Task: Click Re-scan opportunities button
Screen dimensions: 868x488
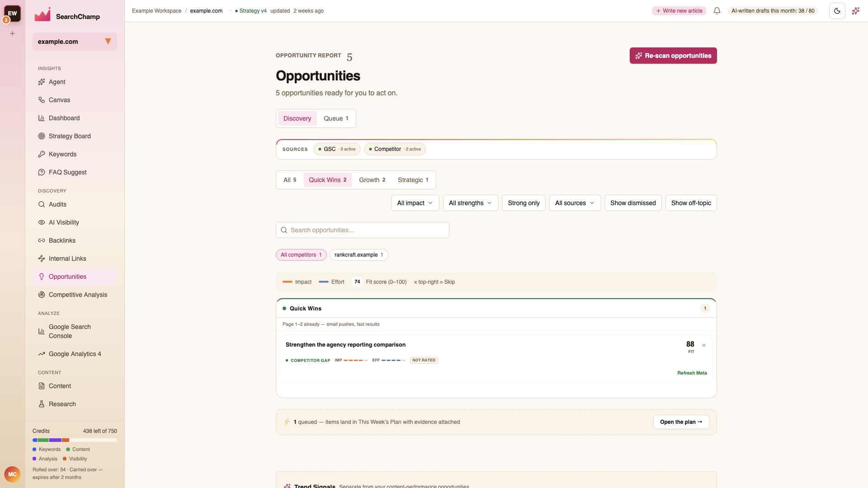Action: click(673, 56)
